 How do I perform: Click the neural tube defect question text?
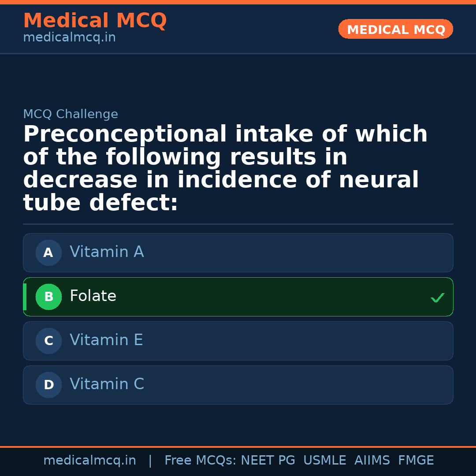[225, 169]
